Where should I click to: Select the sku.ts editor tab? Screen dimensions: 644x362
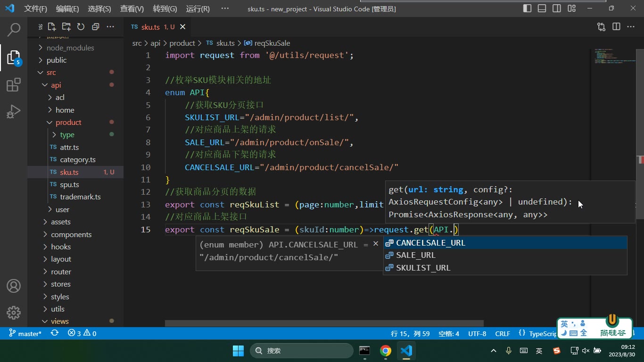tap(157, 27)
